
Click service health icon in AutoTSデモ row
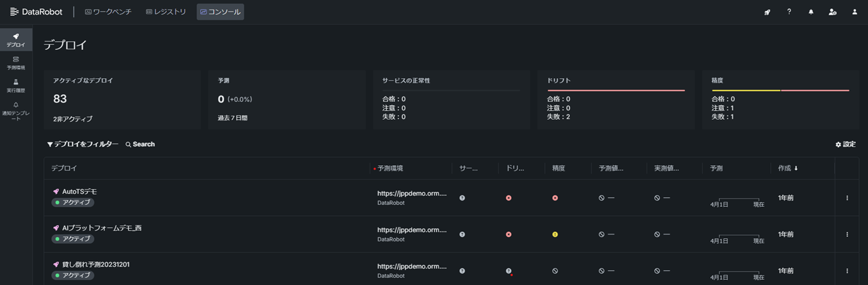[x=462, y=198]
